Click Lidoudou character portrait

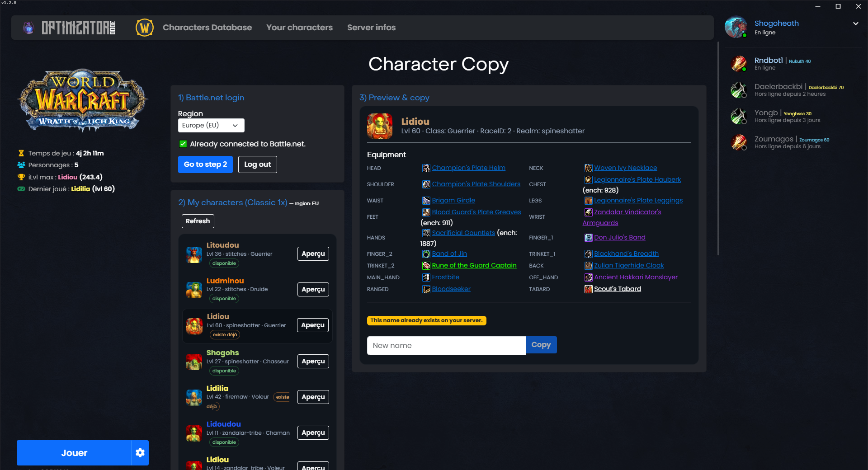click(x=194, y=433)
